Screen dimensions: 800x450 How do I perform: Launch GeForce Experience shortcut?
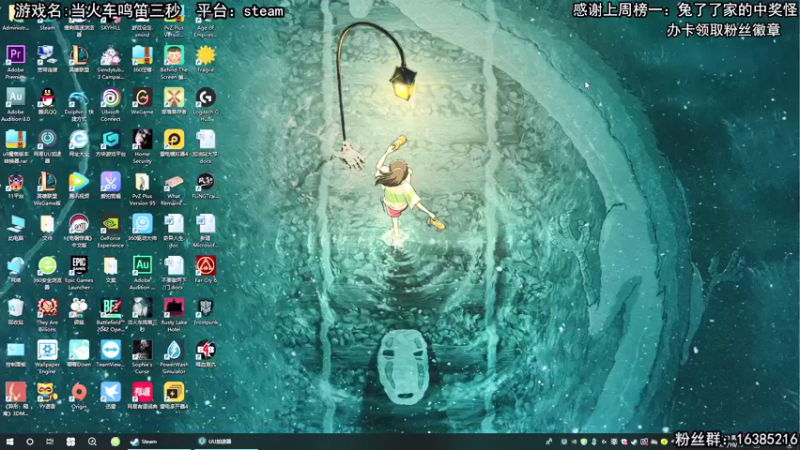(x=110, y=223)
